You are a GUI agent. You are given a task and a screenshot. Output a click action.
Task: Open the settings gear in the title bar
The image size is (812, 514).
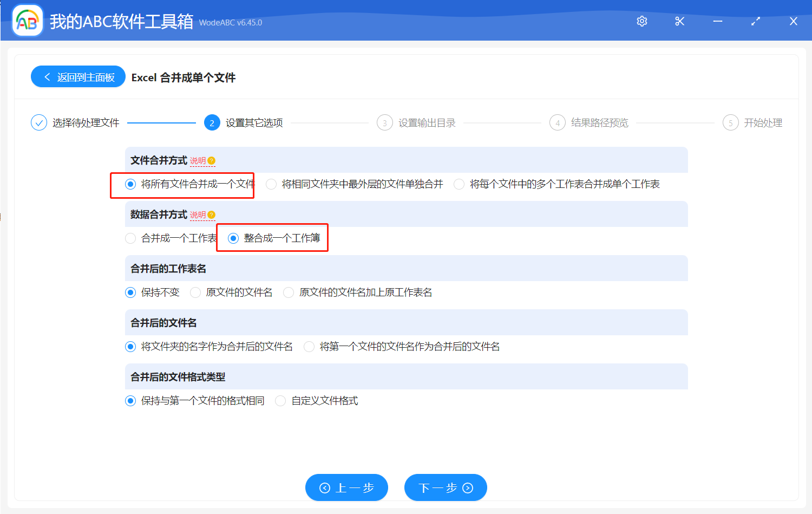tap(641, 21)
